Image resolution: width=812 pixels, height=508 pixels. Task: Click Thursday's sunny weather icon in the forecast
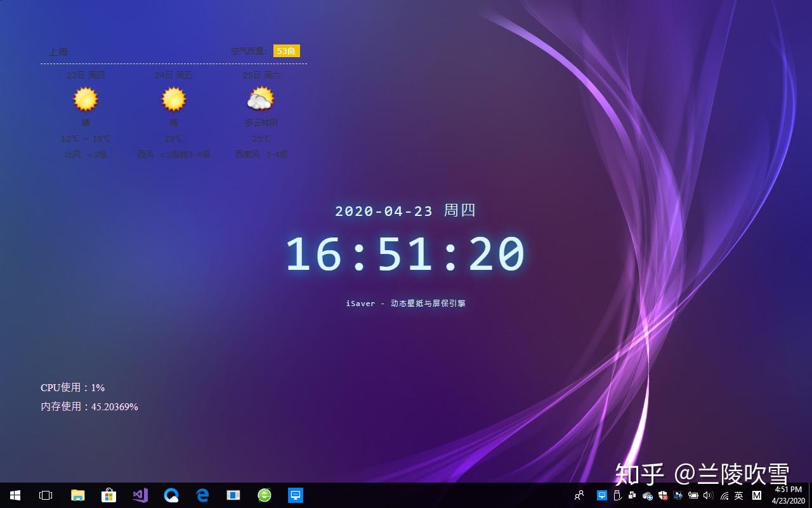pyautogui.click(x=85, y=98)
